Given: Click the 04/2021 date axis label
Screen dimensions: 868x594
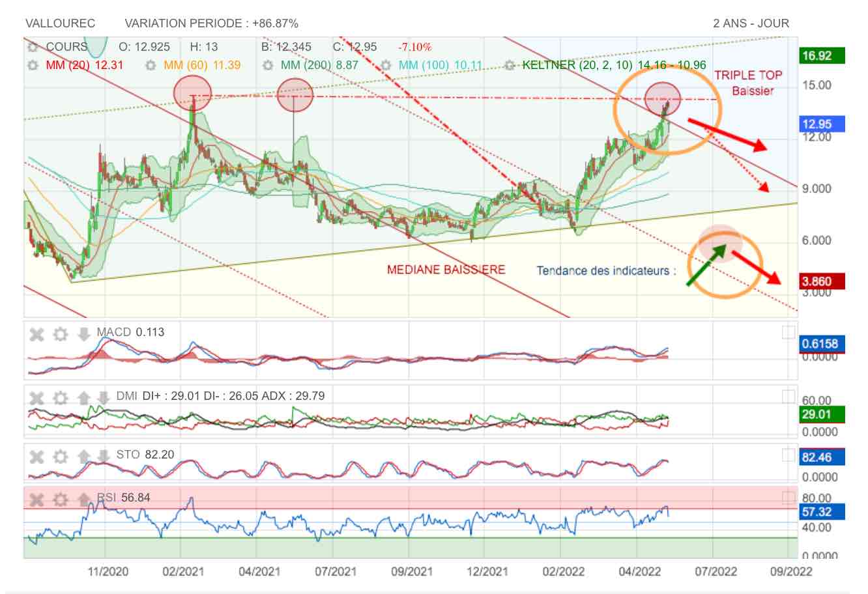Looking at the screenshot, I should pyautogui.click(x=259, y=572).
